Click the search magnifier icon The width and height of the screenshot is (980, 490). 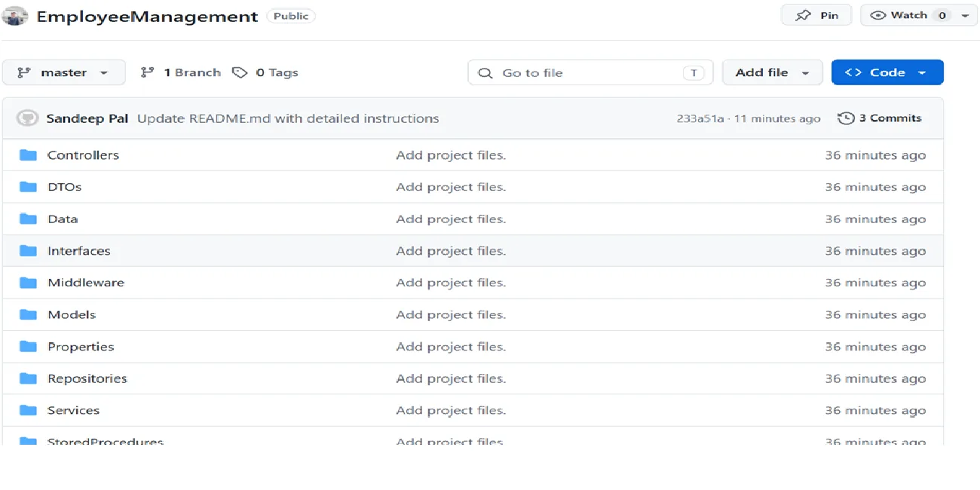coord(485,73)
